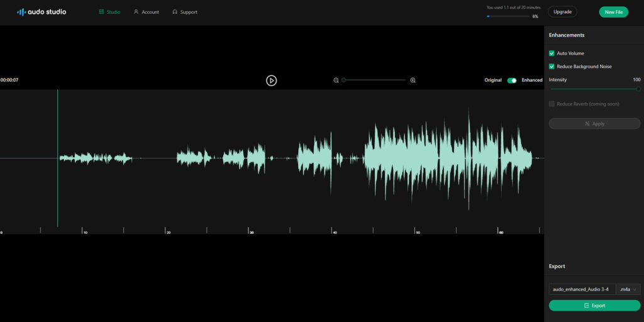Toggle the Original/Enhanced switch

[x=512, y=80]
